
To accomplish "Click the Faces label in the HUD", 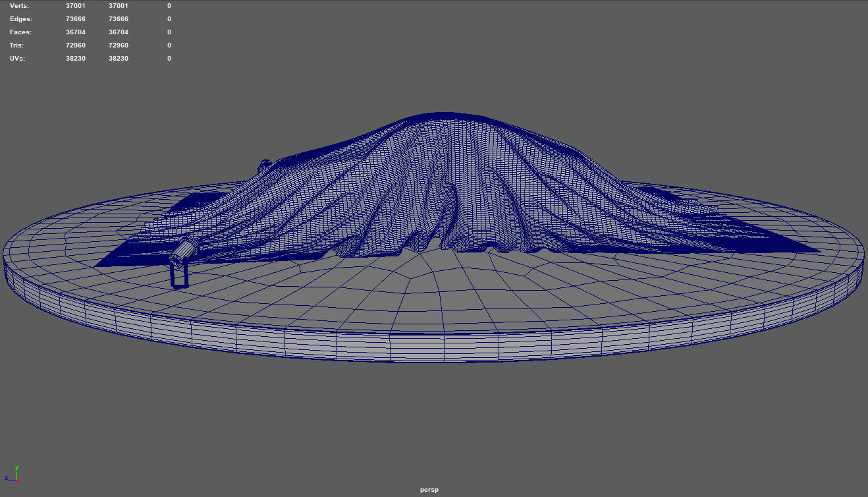I will click(20, 32).
